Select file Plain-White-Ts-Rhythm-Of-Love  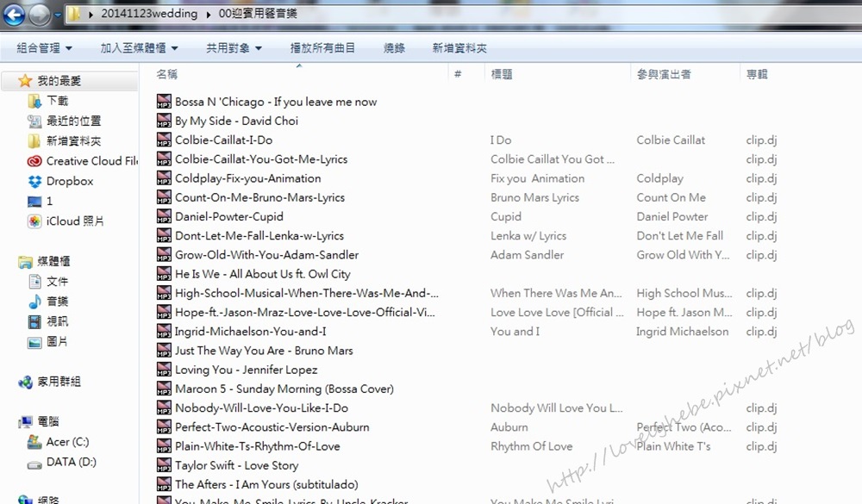click(257, 445)
